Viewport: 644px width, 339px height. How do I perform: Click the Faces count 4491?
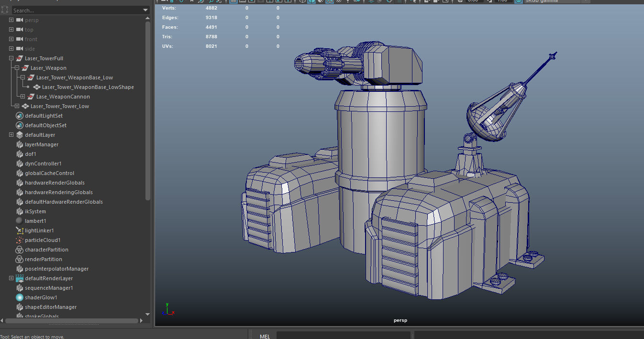click(211, 27)
